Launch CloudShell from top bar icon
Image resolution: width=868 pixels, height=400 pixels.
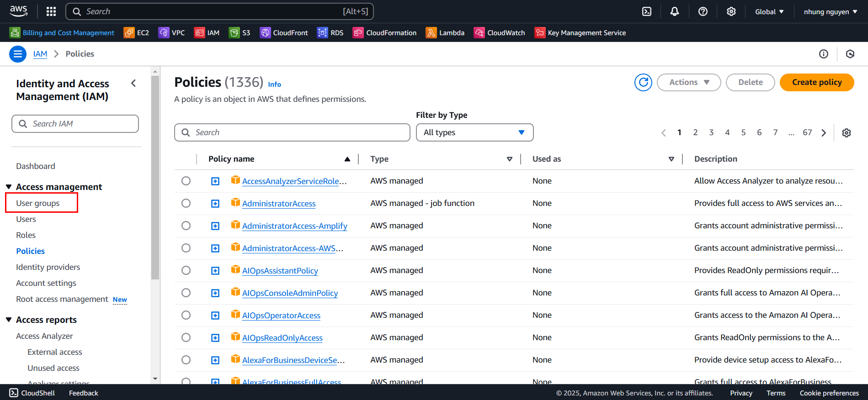647,11
